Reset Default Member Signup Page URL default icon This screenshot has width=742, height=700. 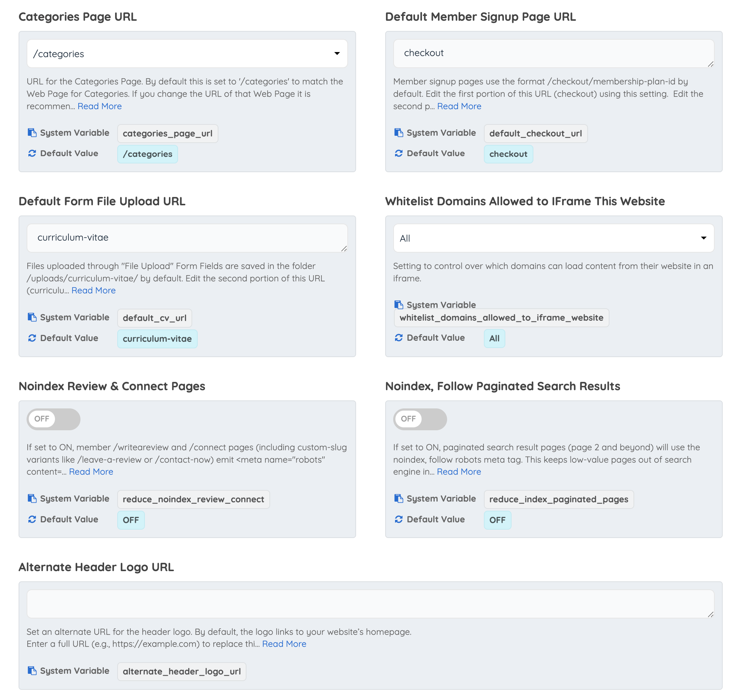pos(399,153)
